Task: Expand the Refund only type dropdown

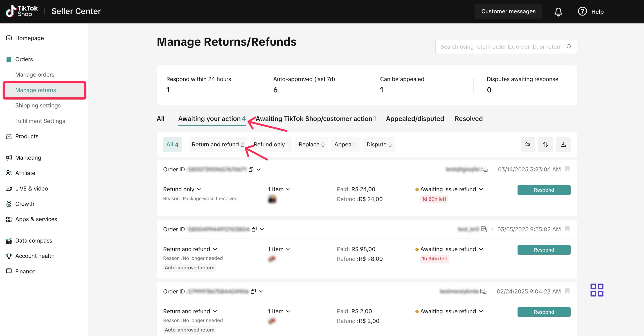Action: pyautogui.click(x=199, y=189)
